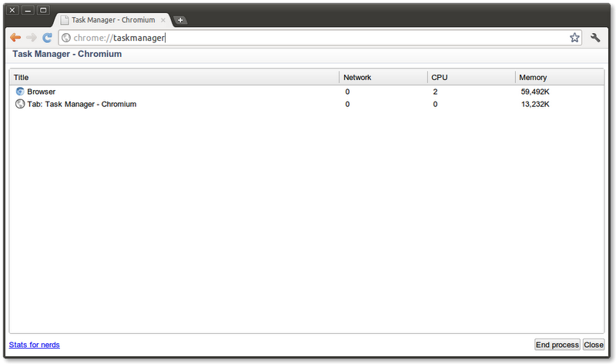Screen dimensions: 616x364
Task: Sort by the Memory column header
Action: (560, 78)
